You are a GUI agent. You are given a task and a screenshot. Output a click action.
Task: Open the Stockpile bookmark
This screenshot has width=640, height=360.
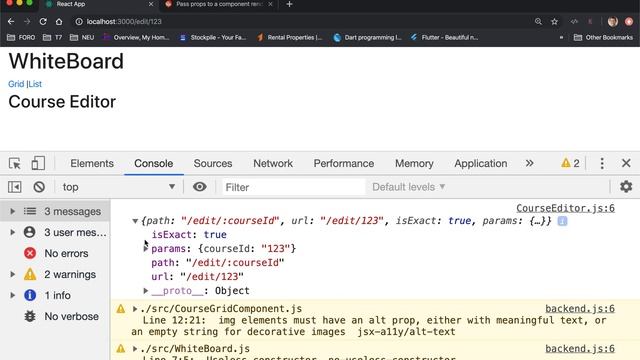pyautogui.click(x=213, y=38)
